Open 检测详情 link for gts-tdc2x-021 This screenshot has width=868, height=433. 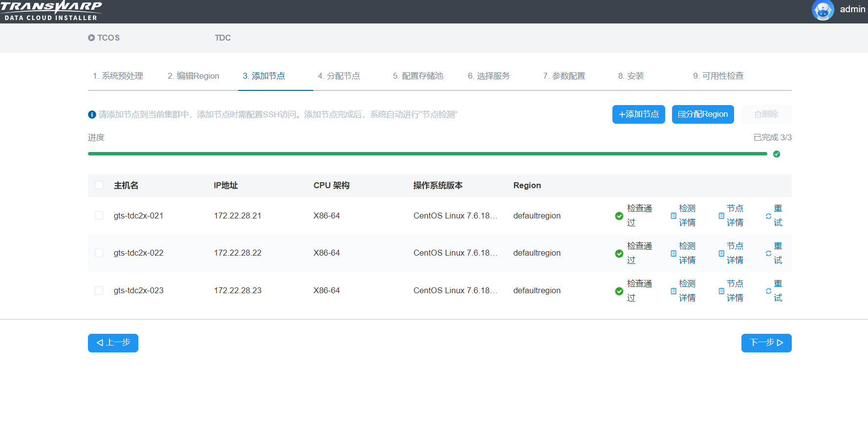(687, 216)
